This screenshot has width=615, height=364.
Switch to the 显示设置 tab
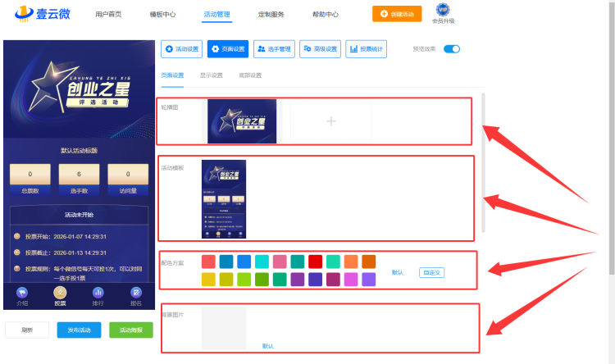tap(211, 75)
